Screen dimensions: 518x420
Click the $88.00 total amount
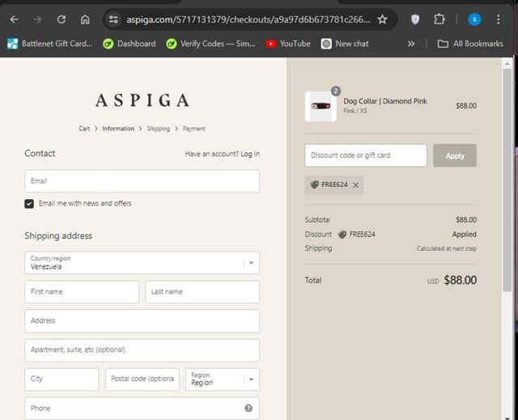tap(461, 280)
